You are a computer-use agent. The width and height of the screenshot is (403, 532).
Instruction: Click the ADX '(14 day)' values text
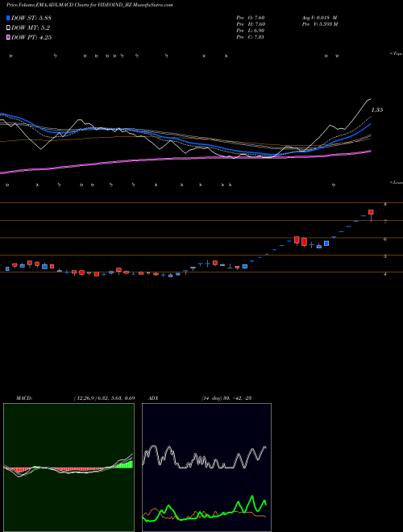coord(226,398)
